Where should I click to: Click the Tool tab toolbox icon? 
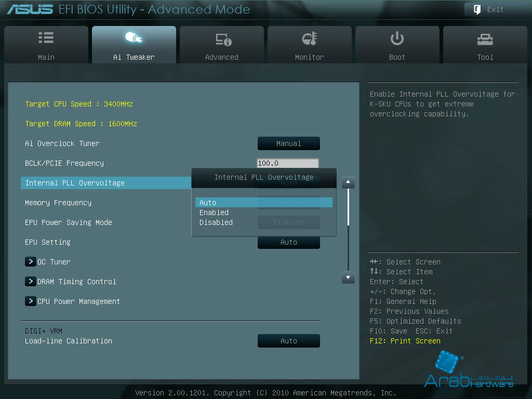coord(485,39)
